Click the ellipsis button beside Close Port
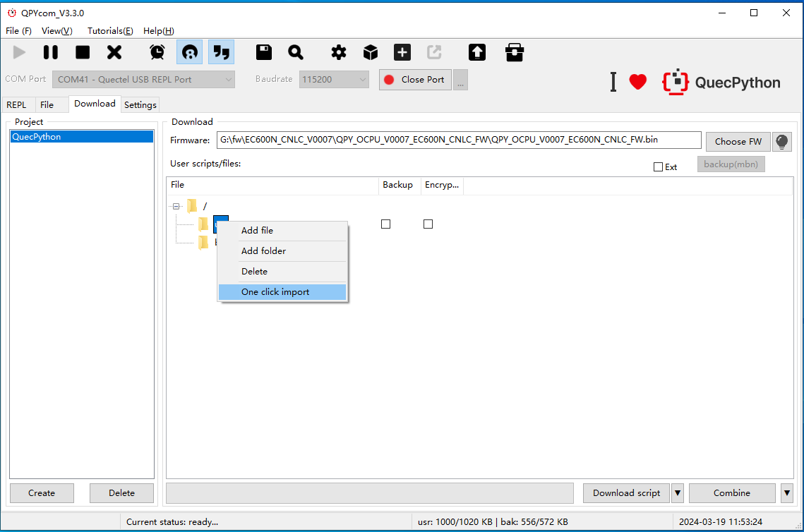Viewport: 804px width, 532px height. [460, 80]
